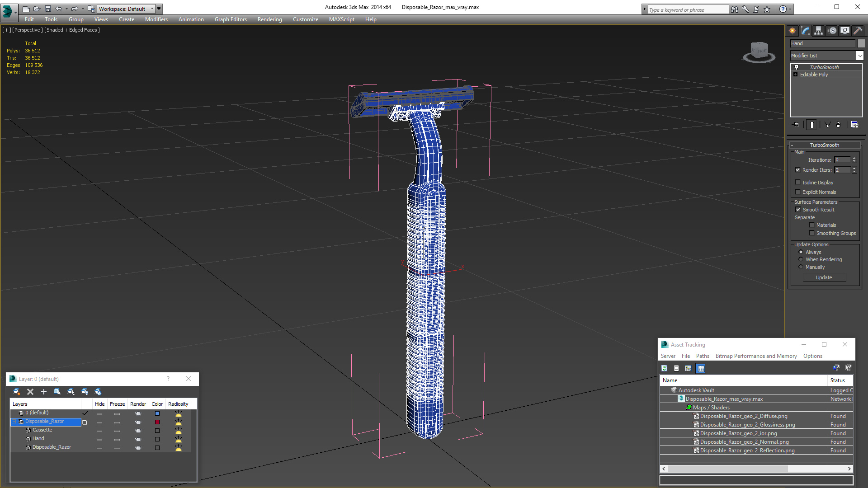Increase the Iterations spinner value
868x488 pixels.
[854, 158]
